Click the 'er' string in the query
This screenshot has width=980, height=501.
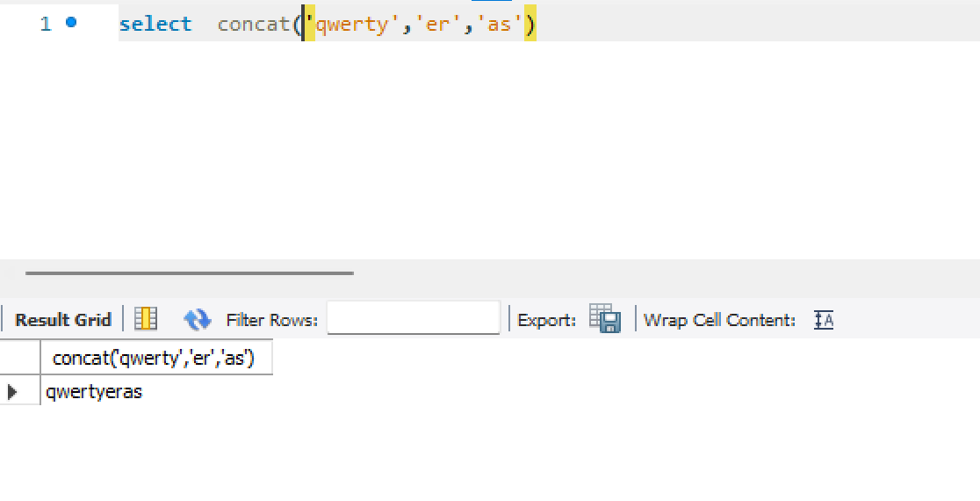coord(438,24)
